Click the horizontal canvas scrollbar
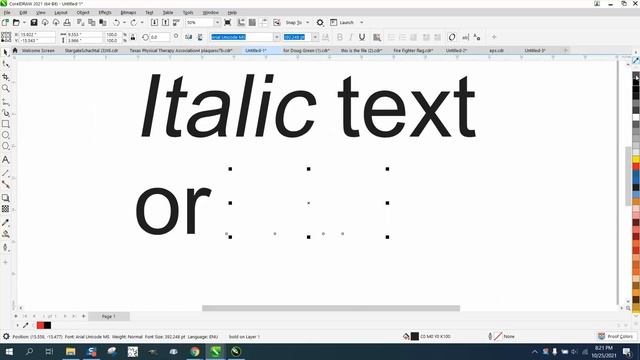The image size is (640, 360). click(x=331, y=308)
